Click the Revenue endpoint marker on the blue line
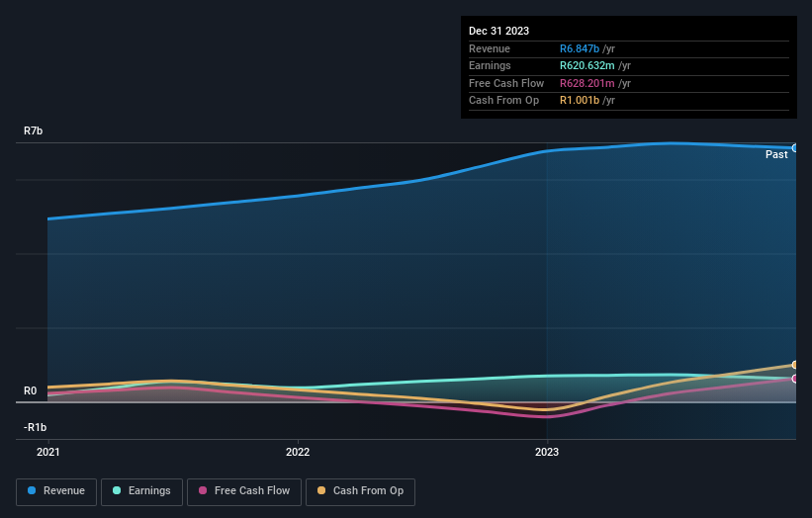This screenshot has width=812, height=518. coord(794,148)
